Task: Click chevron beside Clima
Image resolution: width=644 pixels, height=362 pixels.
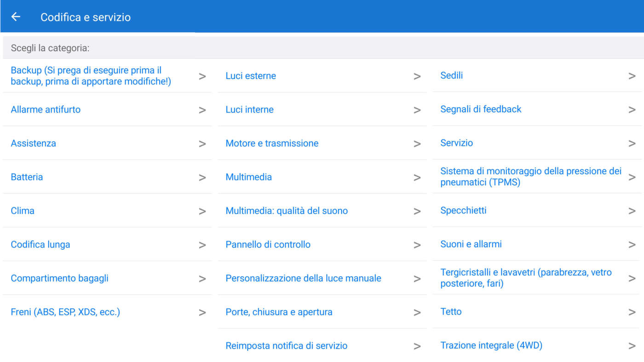Action: tap(202, 211)
